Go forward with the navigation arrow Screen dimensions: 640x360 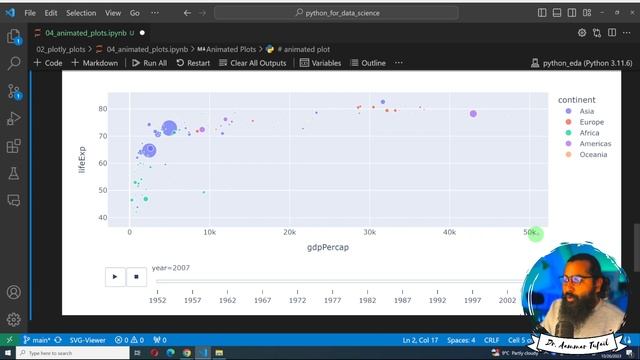coord(202,13)
